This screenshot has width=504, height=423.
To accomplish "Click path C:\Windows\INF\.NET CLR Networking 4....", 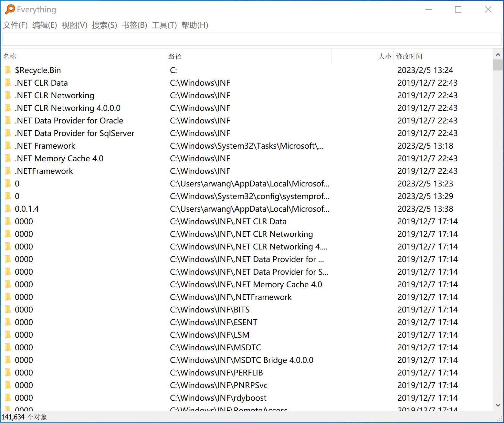I will click(x=249, y=247).
